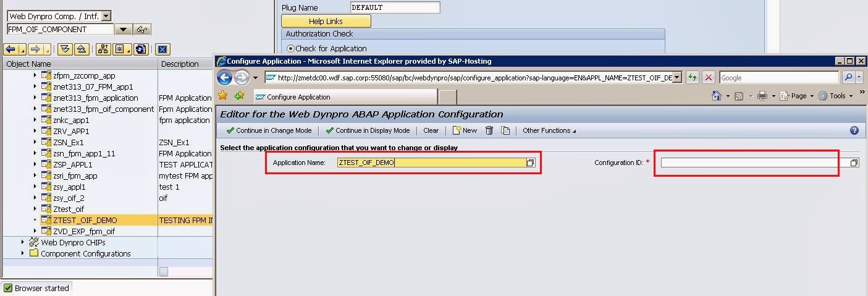Click the IE address bar URL
The width and height of the screenshot is (868, 296).
tap(474, 78)
